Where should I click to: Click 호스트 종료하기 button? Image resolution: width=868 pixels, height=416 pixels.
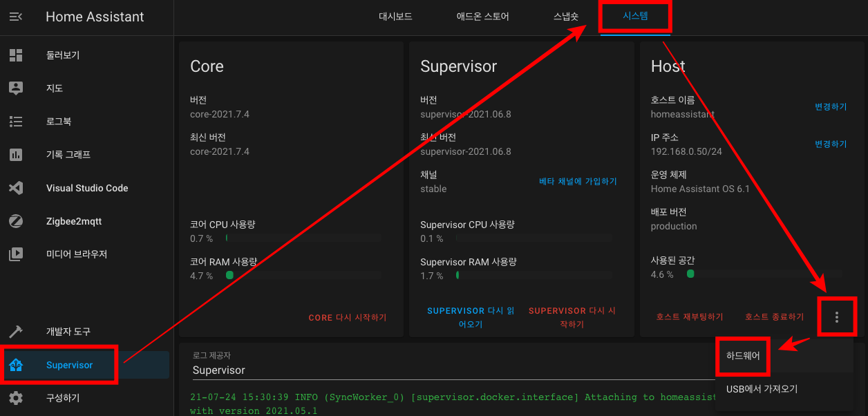click(x=774, y=317)
